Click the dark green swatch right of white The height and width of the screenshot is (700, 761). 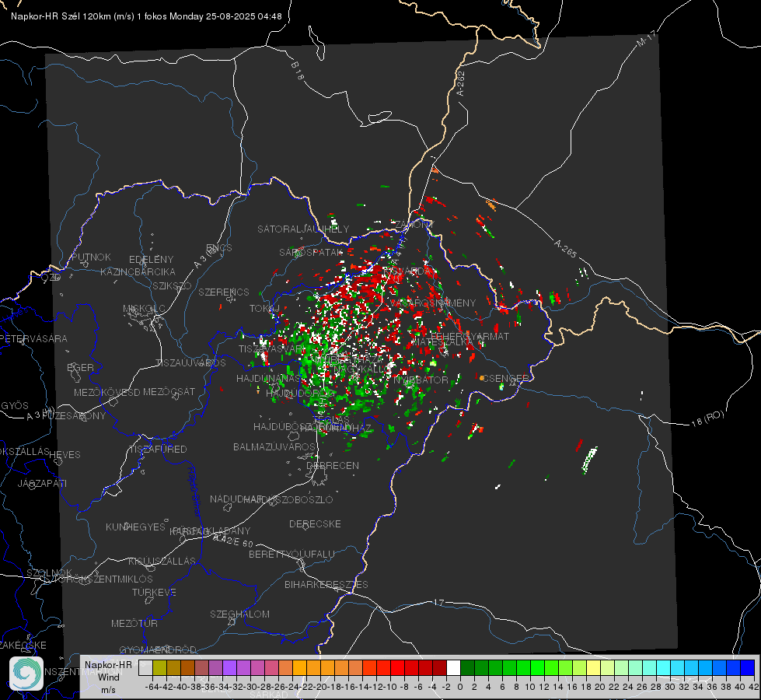click(x=467, y=667)
